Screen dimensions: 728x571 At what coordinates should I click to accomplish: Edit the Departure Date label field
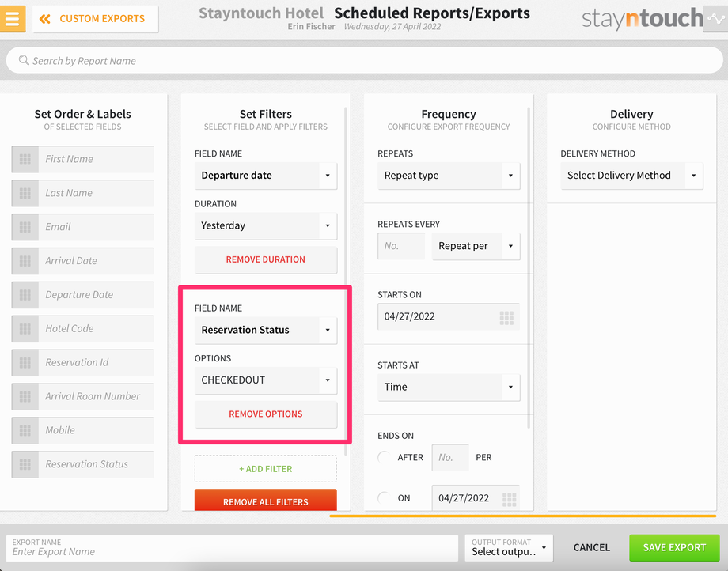[96, 294]
